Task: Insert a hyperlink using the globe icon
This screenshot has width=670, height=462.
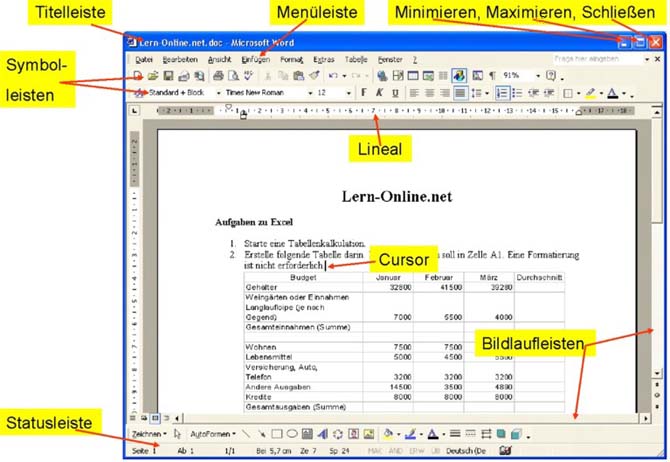Action: pos(382,76)
